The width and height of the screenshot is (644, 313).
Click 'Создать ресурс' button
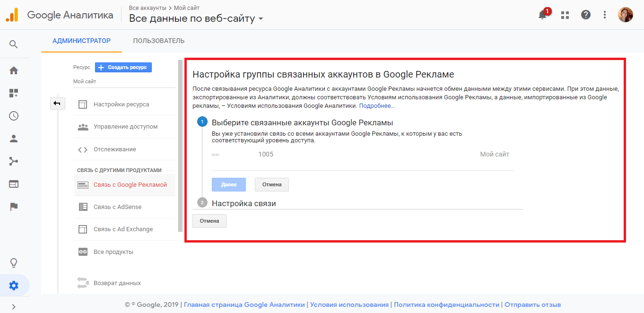pos(123,68)
